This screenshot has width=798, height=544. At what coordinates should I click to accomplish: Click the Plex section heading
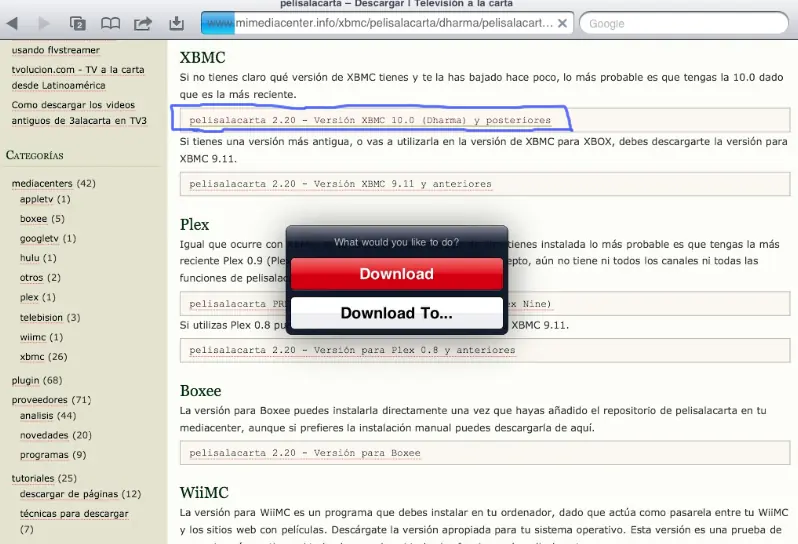tap(194, 224)
